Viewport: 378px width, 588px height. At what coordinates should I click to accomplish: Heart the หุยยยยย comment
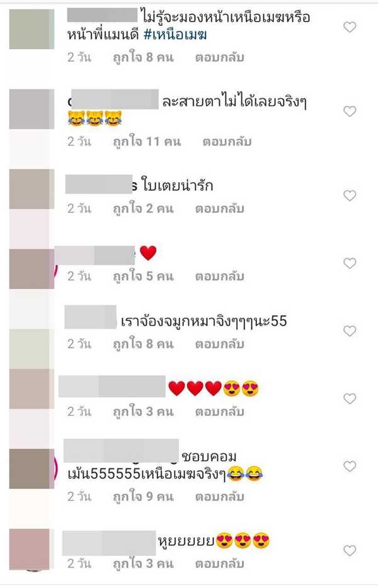coord(350,551)
